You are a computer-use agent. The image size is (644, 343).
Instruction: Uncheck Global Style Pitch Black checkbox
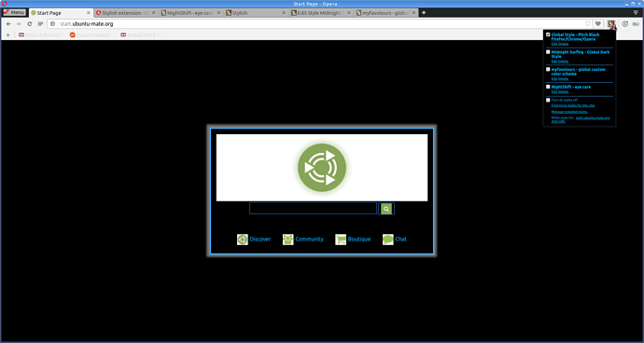[x=548, y=34]
